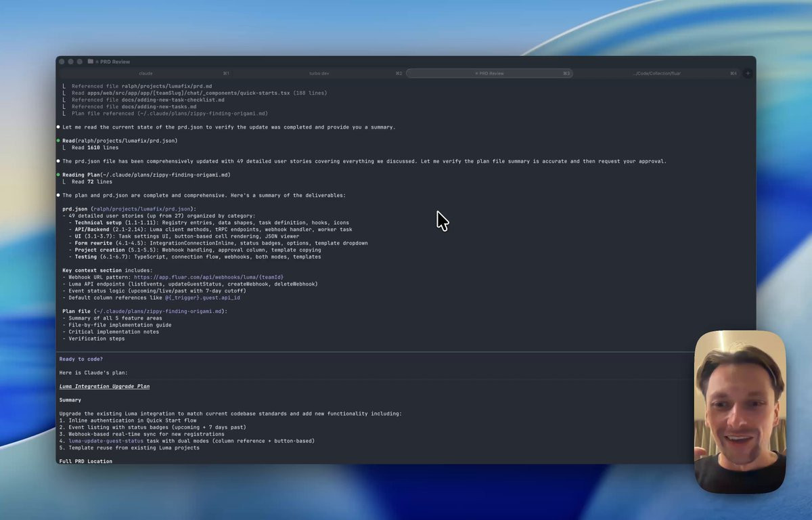Switch to the "turbo dev" terminal tab
The image size is (812, 520).
tap(319, 73)
